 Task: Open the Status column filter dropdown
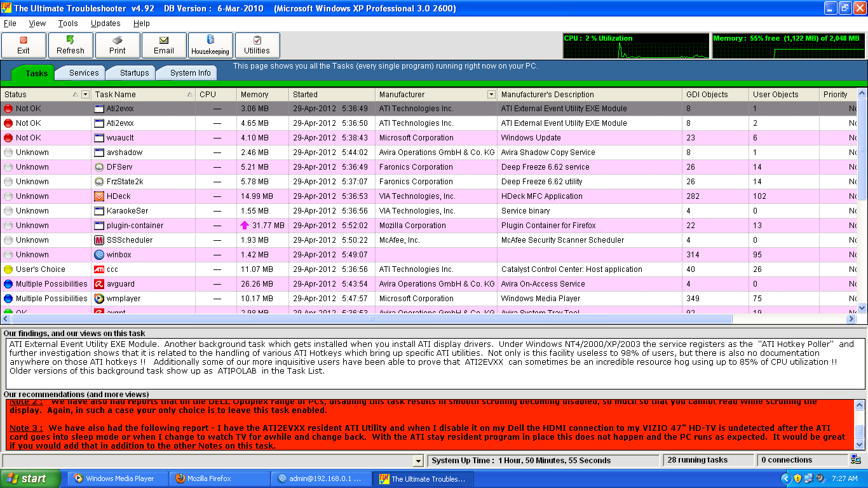(x=85, y=95)
